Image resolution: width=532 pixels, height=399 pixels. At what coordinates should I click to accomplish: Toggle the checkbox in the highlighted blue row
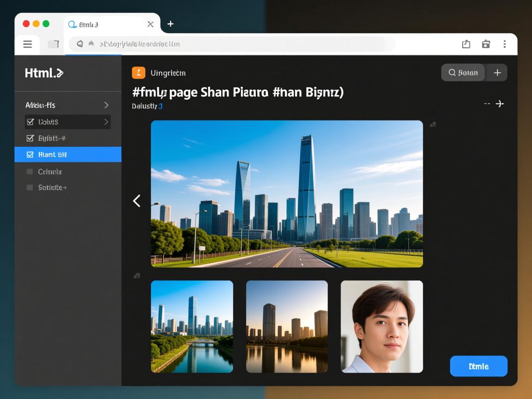(30, 155)
